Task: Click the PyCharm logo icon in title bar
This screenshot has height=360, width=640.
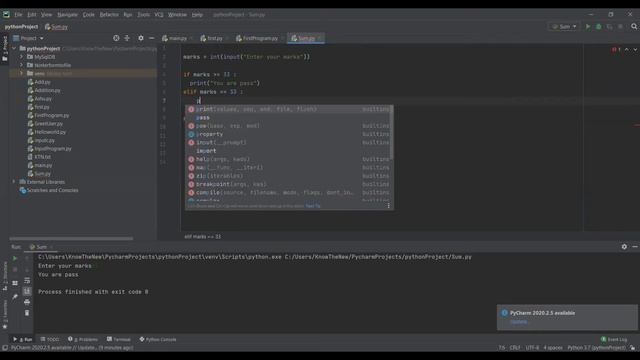Action: tap(6, 14)
